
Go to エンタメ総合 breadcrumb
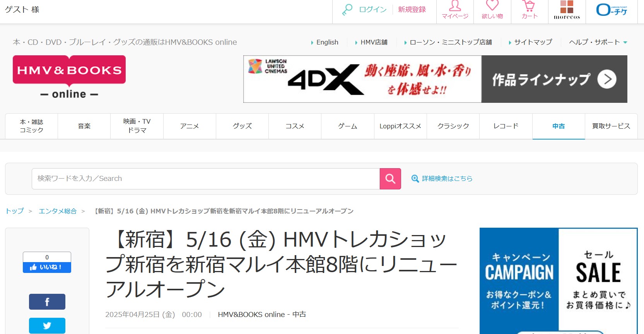[58, 211]
